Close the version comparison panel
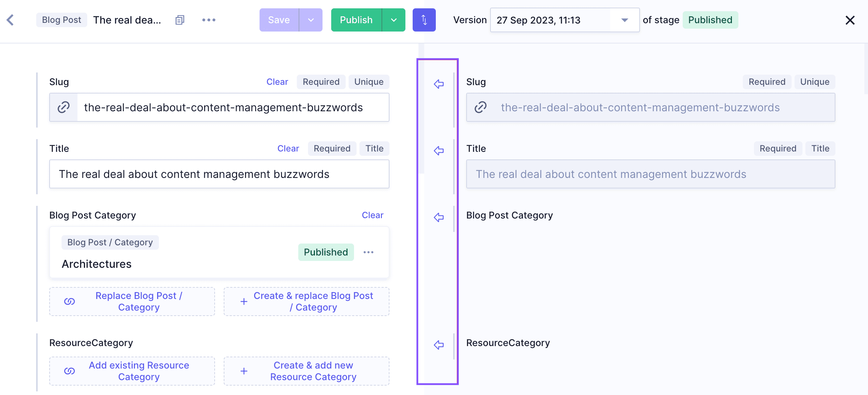Screen dimensions: 868x395 click(850, 20)
